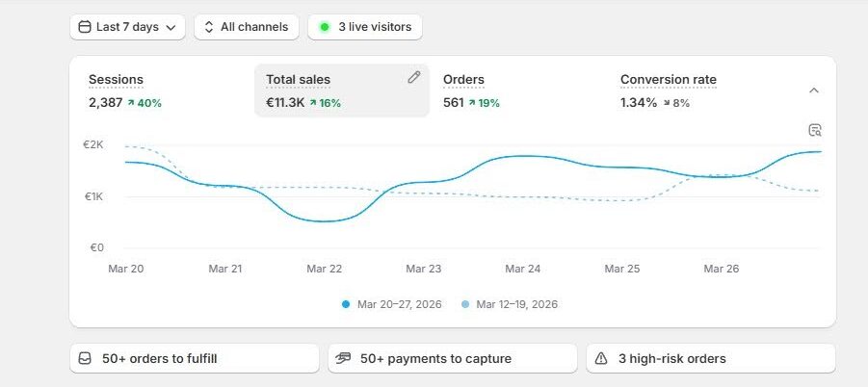This screenshot has width=868, height=387.
Task: Click the pencil edit icon on Total sales
Action: click(414, 78)
